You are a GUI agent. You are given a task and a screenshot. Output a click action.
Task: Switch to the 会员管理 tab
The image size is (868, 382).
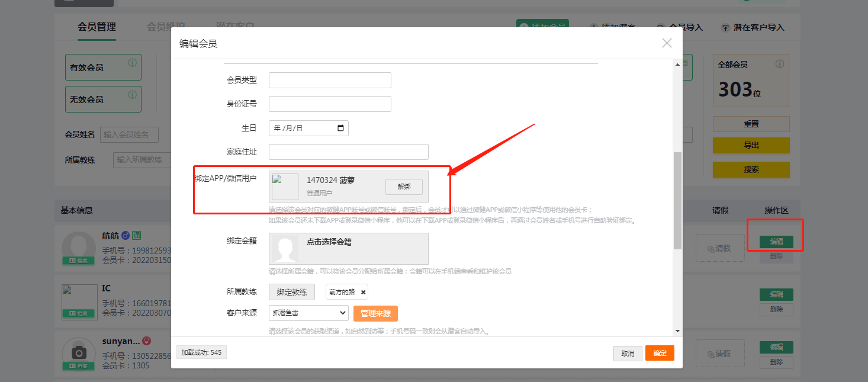tap(97, 27)
